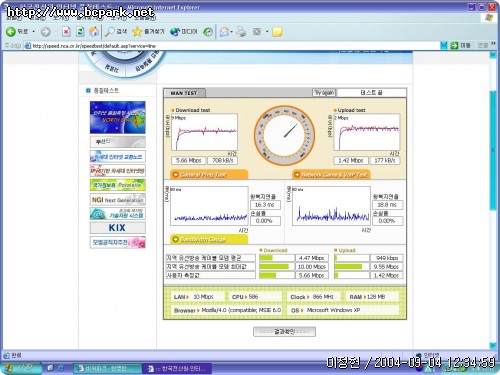
Task: Click the 10.00 Mbps maximum download cell
Action: pyautogui.click(x=312, y=267)
